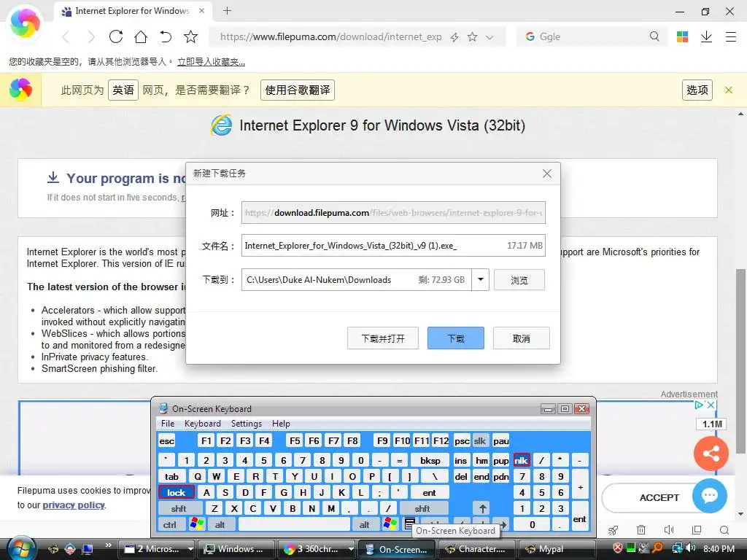Click the 取消 cancel button
This screenshot has height=560, width=747.
[522, 338]
